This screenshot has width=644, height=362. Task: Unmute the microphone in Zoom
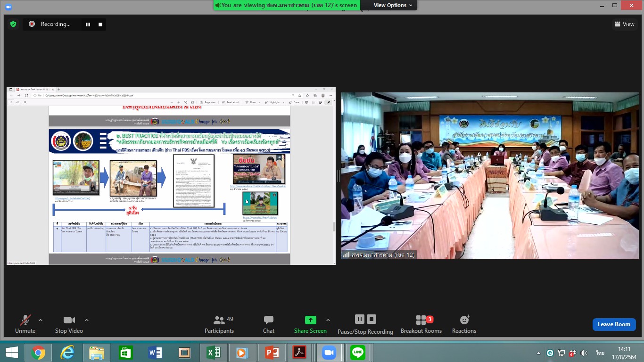pos(25,324)
